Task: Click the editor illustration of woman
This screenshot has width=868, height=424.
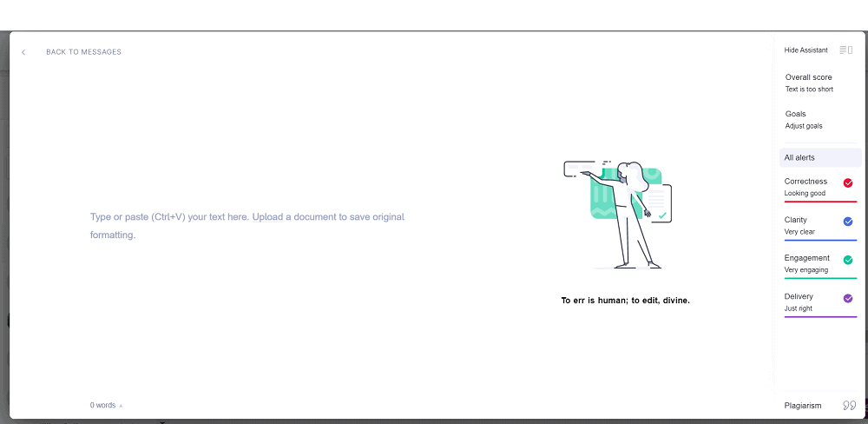Action: click(x=618, y=215)
